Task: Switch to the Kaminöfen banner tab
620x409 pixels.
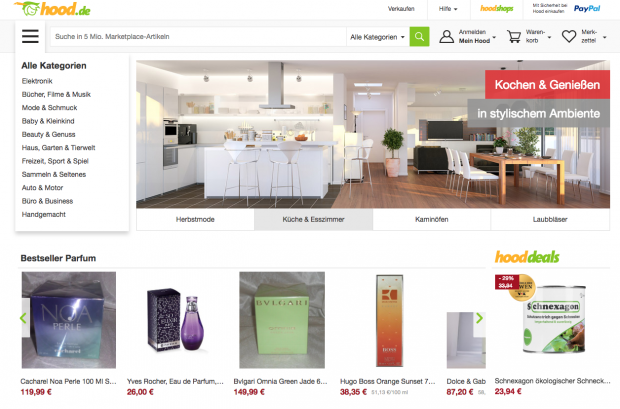Action: pos(432,220)
